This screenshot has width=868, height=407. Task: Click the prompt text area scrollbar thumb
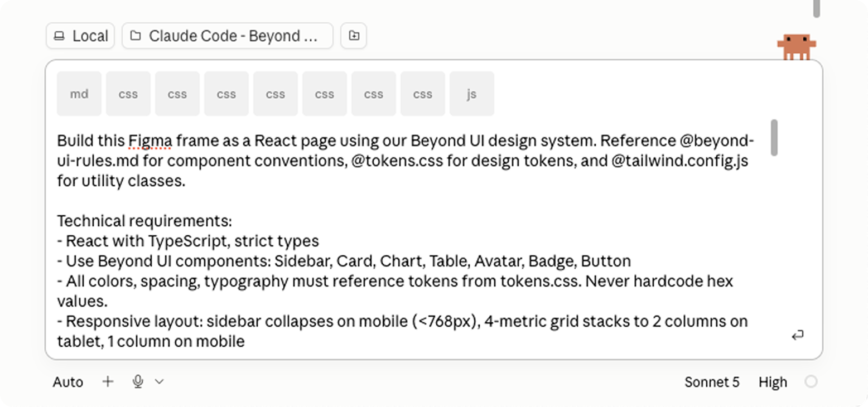(x=774, y=137)
